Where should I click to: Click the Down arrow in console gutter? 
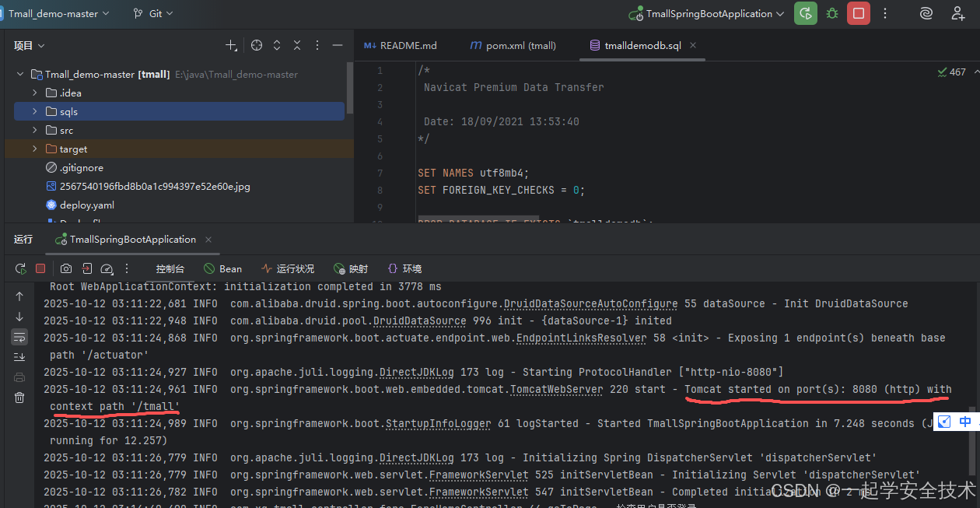coord(19,317)
